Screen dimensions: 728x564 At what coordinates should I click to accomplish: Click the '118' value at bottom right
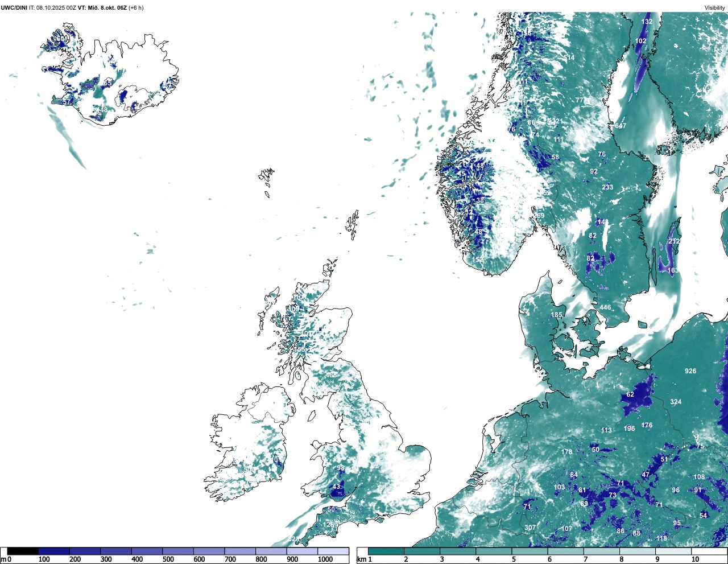click(x=661, y=538)
